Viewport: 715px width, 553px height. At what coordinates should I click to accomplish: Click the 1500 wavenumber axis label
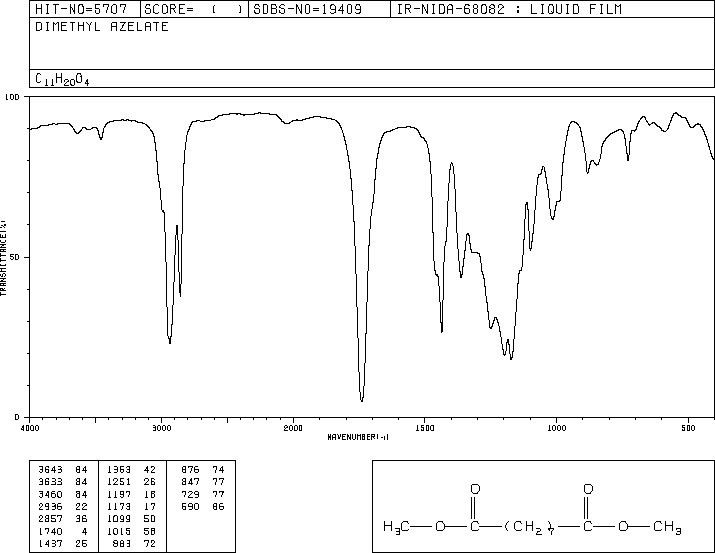[425, 428]
